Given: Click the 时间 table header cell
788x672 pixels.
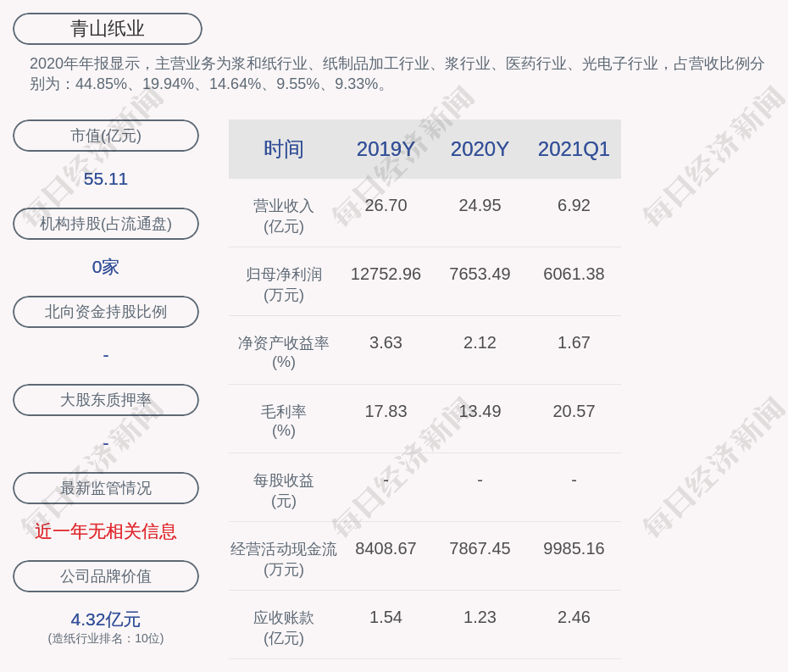Looking at the screenshot, I should [284, 149].
